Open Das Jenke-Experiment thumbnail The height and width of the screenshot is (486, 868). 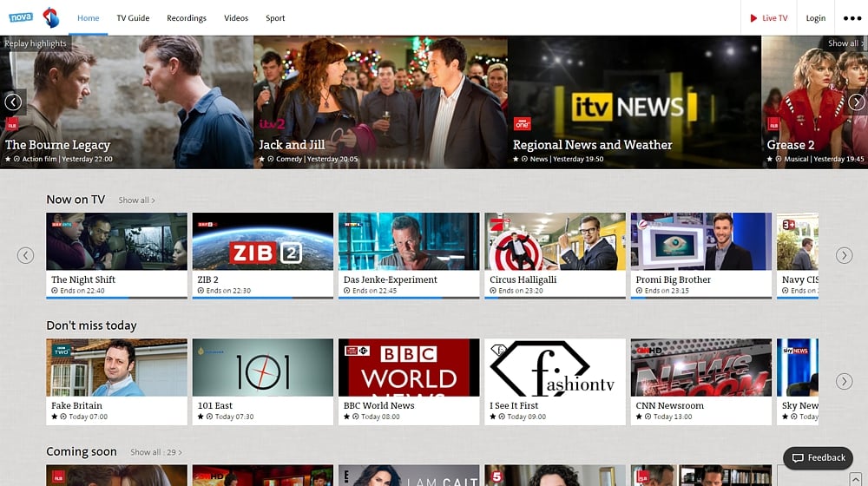pos(409,241)
